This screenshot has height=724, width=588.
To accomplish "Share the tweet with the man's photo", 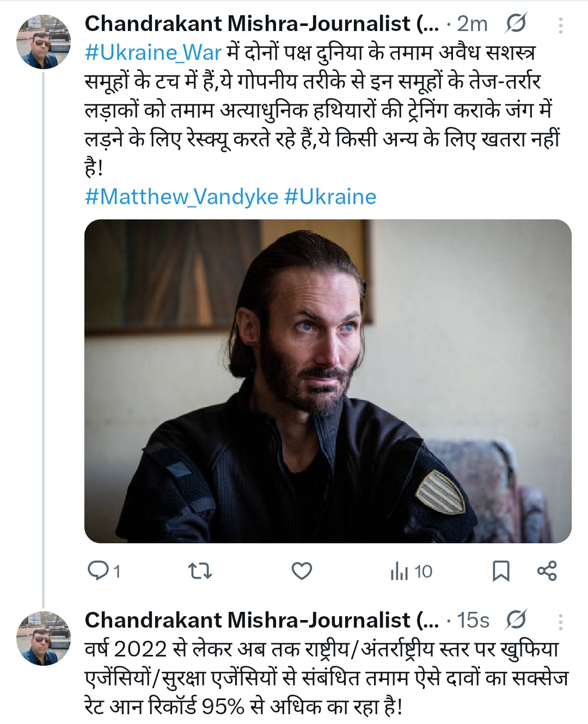I will point(547,571).
